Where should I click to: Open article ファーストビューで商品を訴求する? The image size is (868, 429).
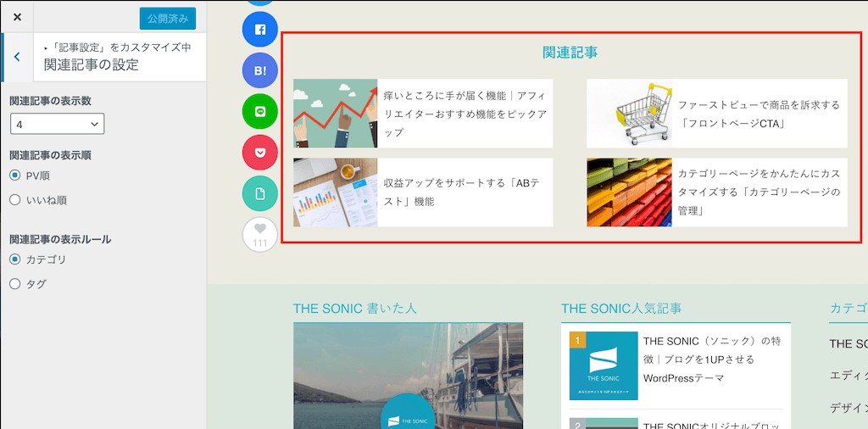(759, 114)
